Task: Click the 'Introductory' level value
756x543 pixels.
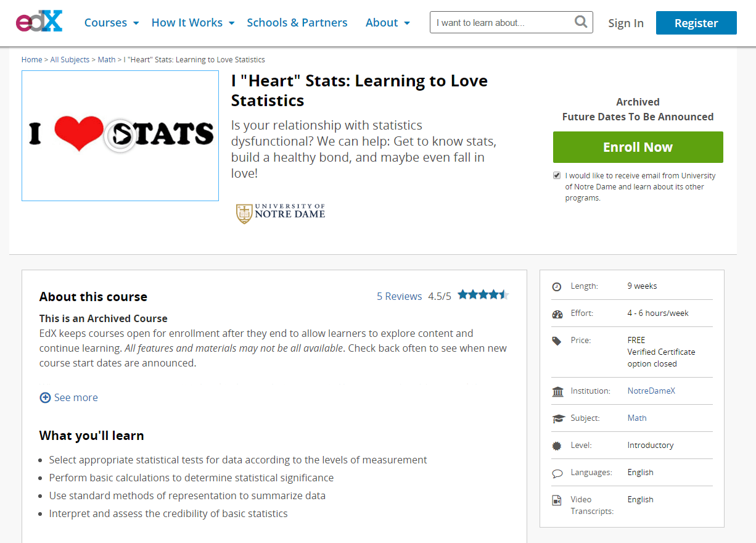Action: (x=651, y=446)
